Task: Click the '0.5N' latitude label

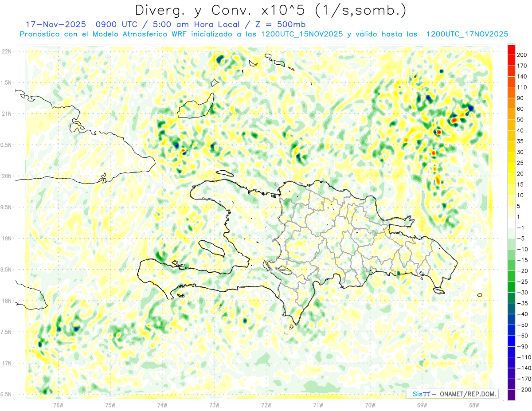Action: pos(6,145)
